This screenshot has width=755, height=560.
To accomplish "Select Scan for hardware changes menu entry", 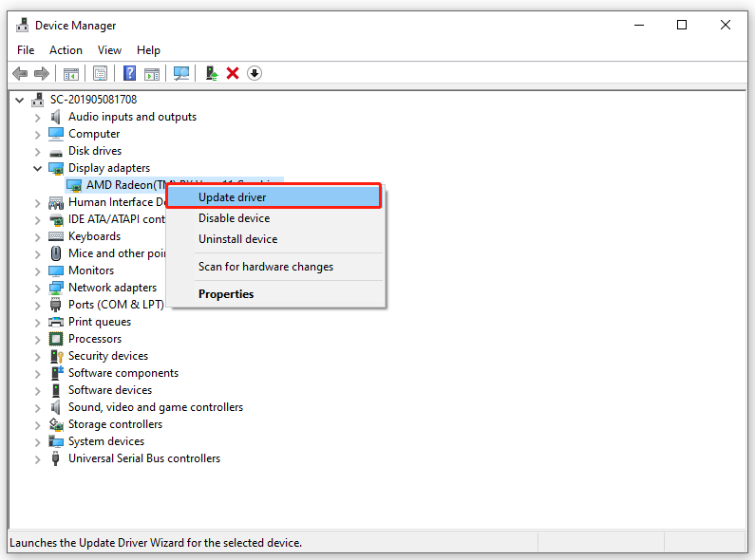I will 275,267.
